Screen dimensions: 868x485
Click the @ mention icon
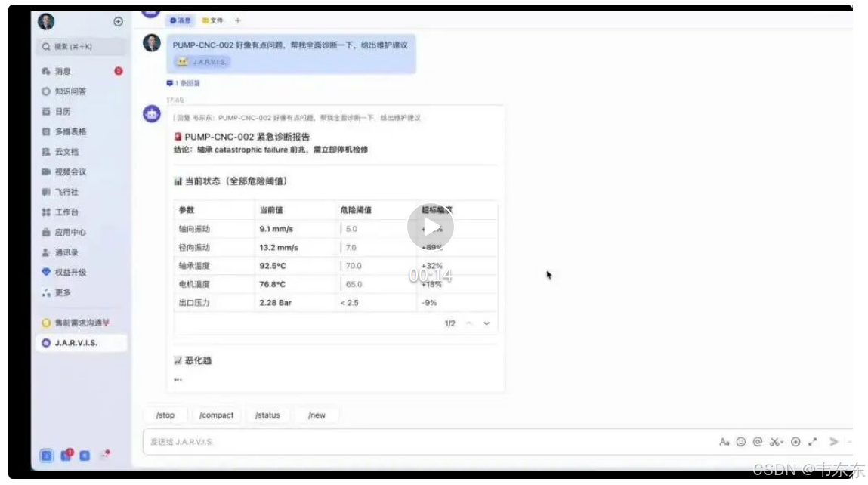(x=758, y=442)
